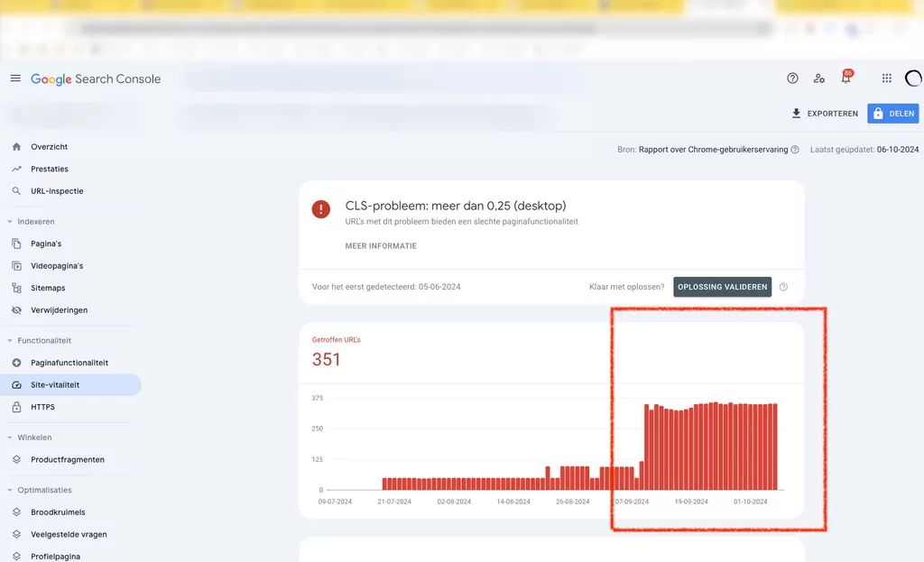Open the Google apps grid

[887, 78]
